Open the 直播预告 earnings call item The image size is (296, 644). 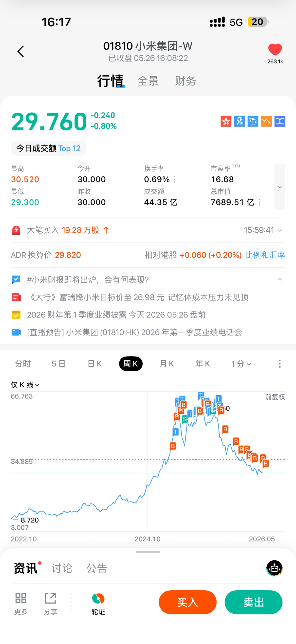click(134, 332)
